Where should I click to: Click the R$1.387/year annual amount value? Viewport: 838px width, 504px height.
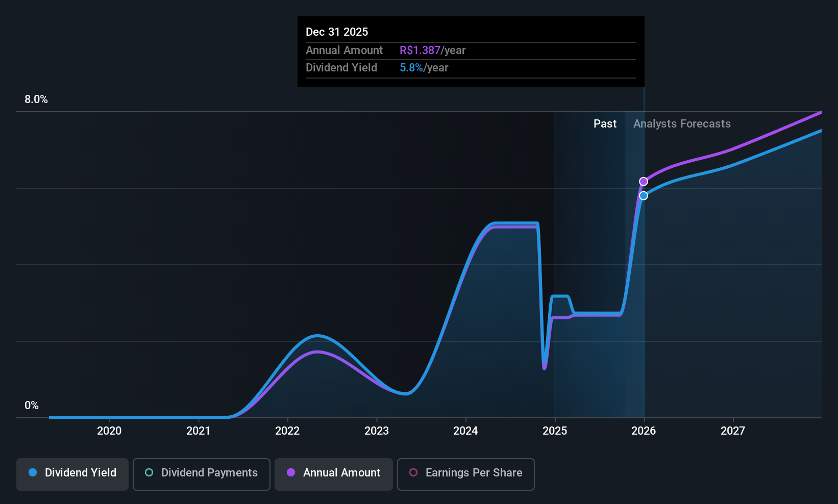coord(432,51)
